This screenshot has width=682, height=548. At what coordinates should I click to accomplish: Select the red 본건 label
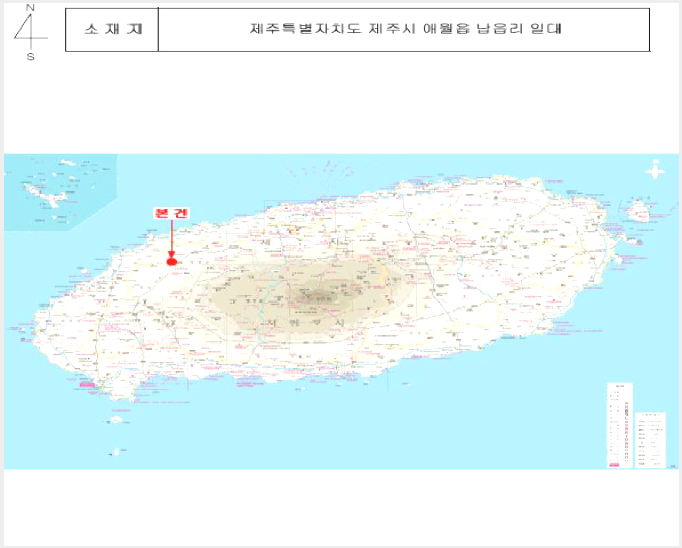[x=172, y=213]
